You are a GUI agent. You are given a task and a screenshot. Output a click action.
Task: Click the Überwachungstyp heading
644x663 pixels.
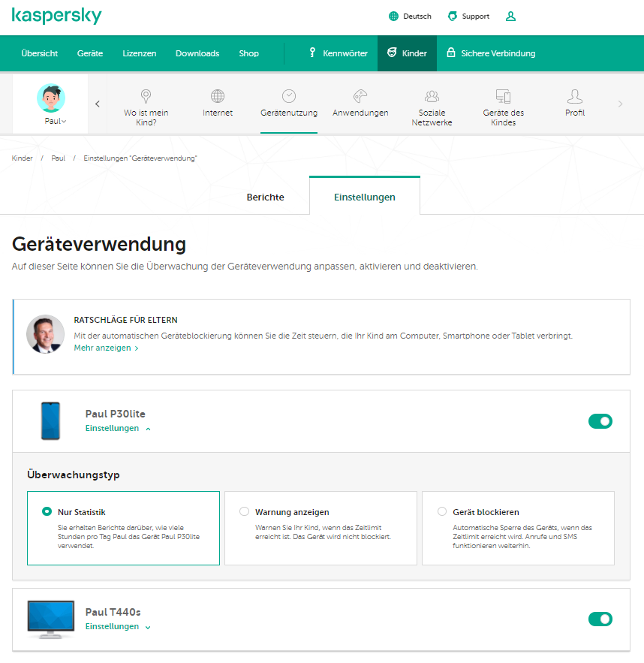click(x=74, y=475)
